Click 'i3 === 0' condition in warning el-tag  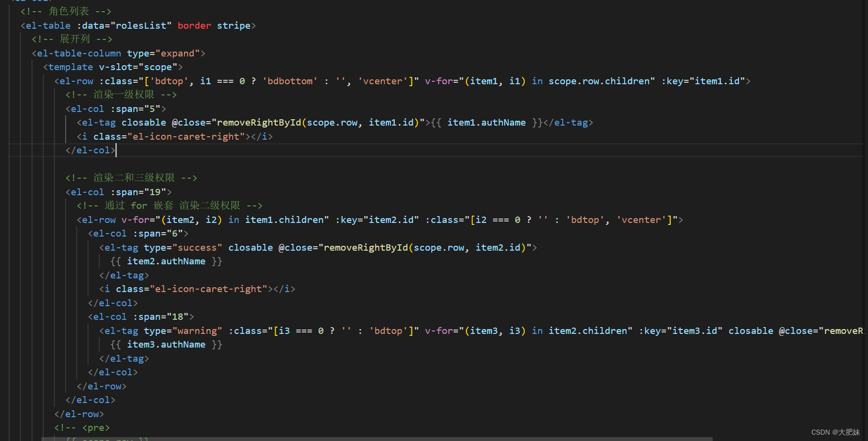pos(301,331)
